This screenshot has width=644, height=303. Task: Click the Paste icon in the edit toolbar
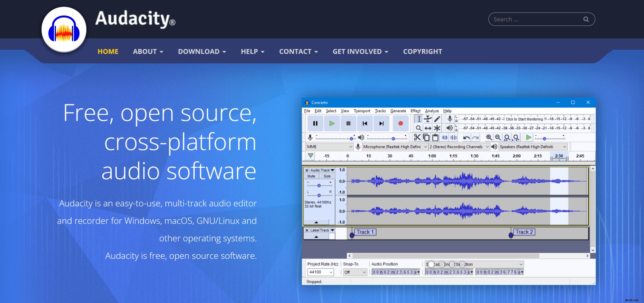click(435, 138)
